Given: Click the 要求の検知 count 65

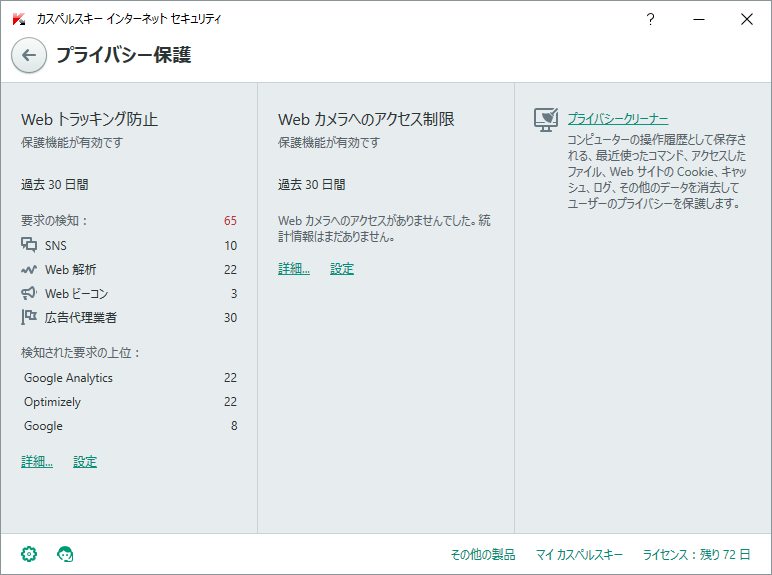Looking at the screenshot, I should click(230, 221).
